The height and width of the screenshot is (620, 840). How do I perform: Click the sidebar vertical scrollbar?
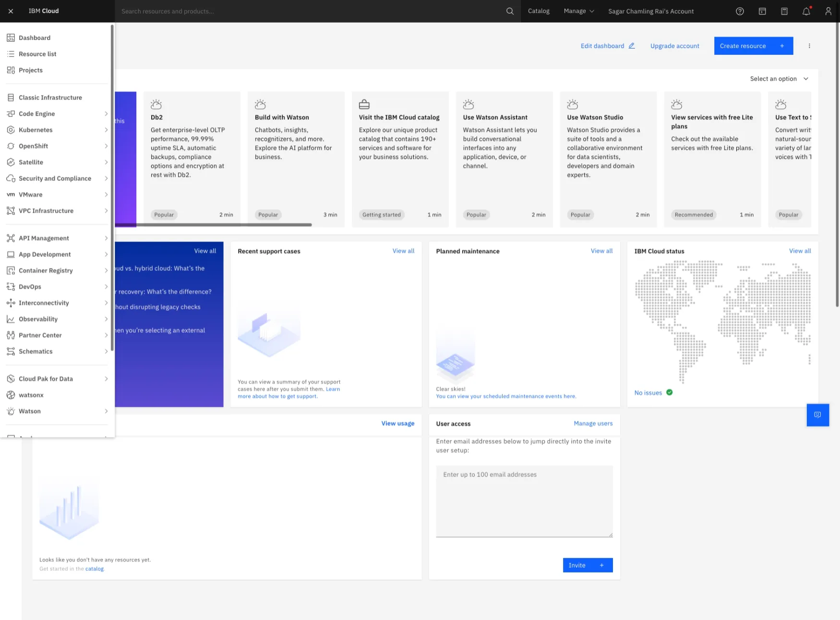pos(112,187)
